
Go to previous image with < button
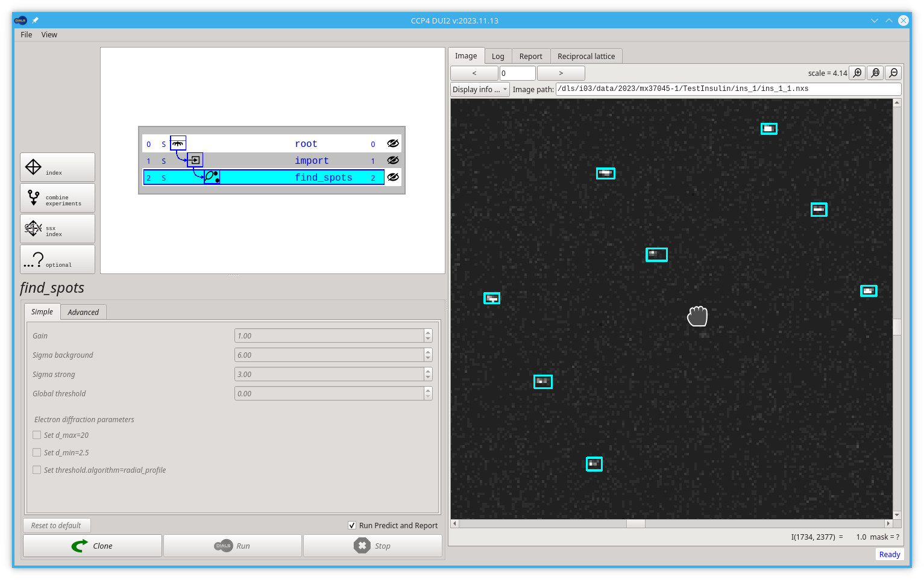tap(474, 73)
